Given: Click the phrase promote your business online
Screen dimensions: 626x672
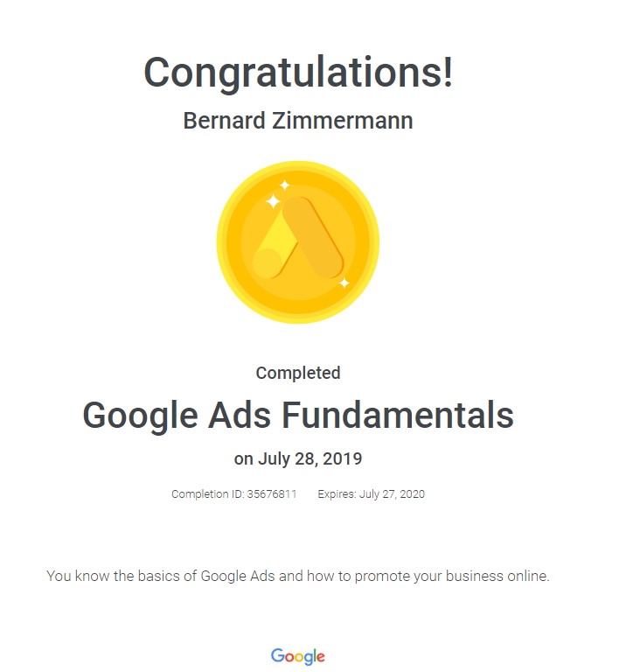Looking at the screenshot, I should pos(452,576).
